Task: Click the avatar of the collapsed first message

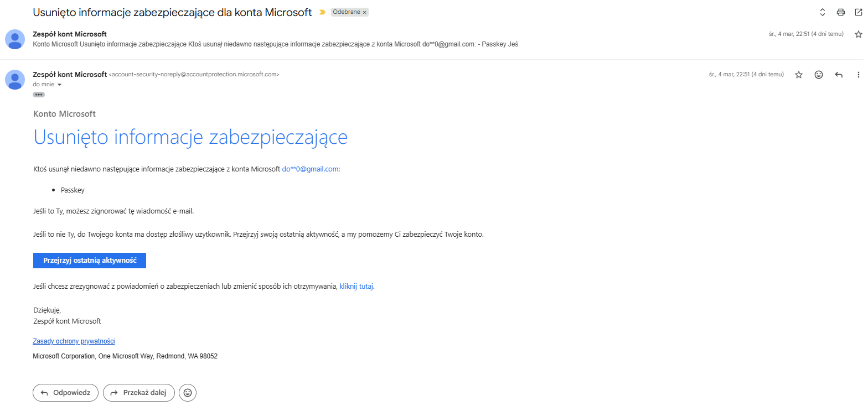Action: pyautogui.click(x=15, y=39)
